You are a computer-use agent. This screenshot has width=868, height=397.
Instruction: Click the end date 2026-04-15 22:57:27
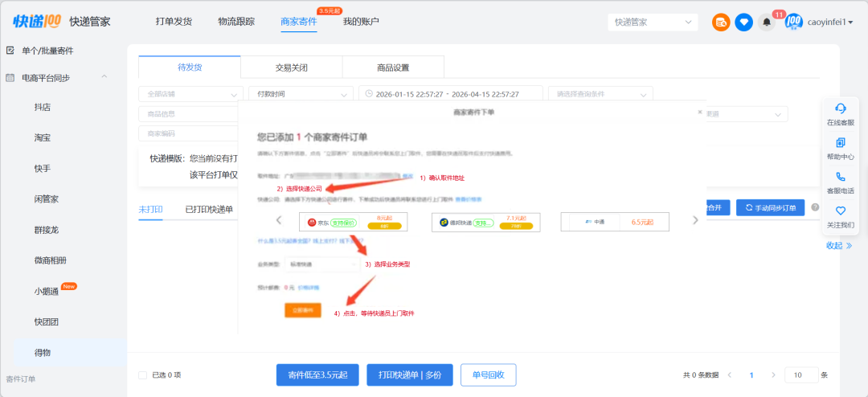click(x=485, y=95)
